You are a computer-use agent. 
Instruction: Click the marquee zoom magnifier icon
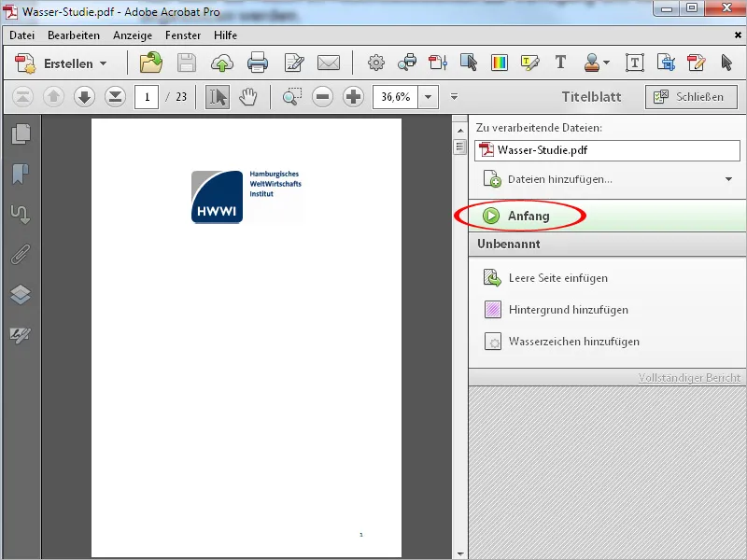[x=292, y=97]
